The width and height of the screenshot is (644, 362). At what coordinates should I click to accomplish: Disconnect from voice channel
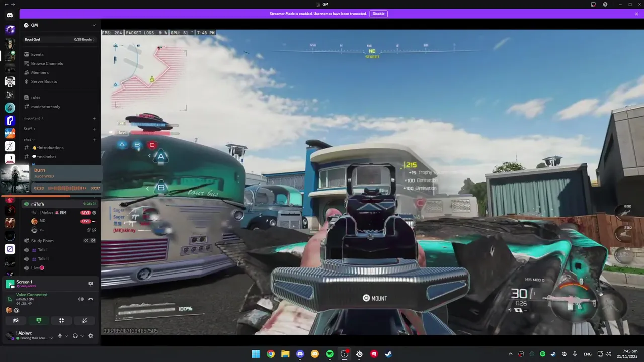click(91, 299)
